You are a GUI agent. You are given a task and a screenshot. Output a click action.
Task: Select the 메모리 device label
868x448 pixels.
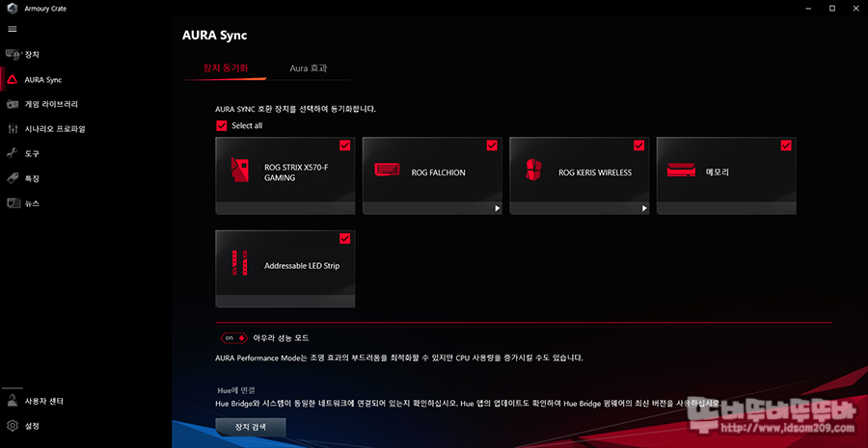(718, 172)
